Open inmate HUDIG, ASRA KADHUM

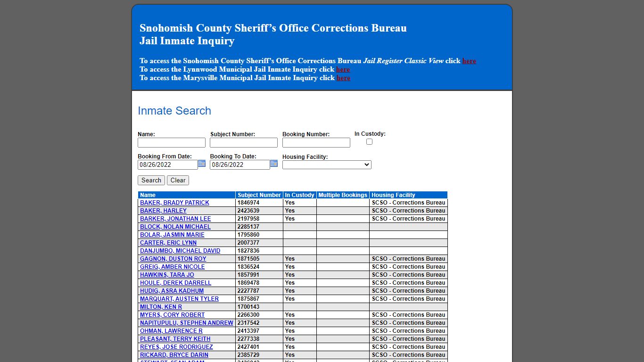pos(172,291)
